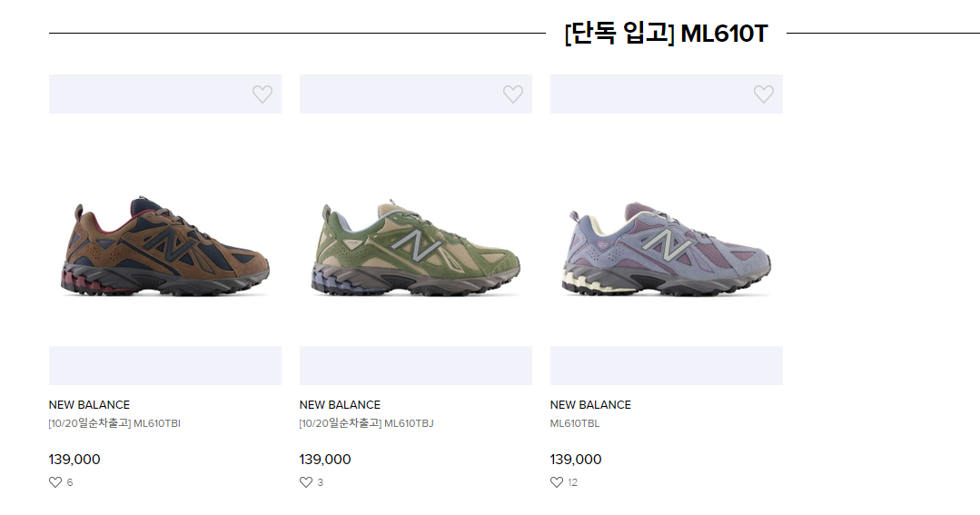Click small heart icon beside 12 likes

pos(557,482)
